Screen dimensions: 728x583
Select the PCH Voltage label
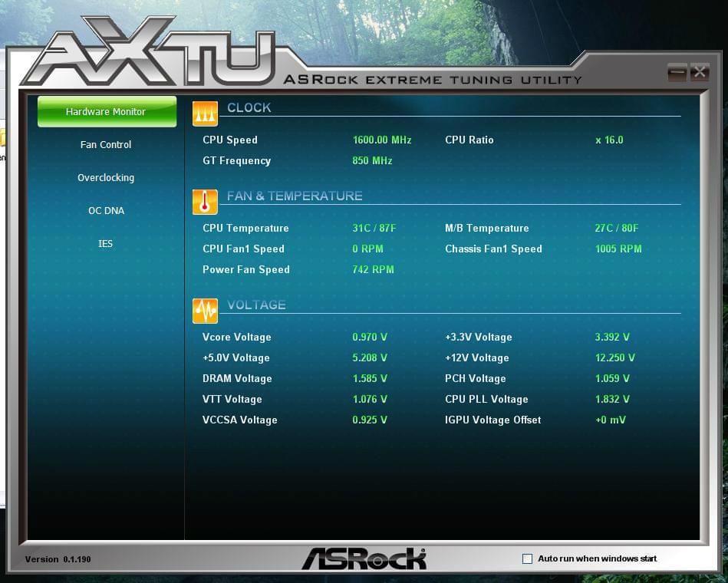(476, 379)
